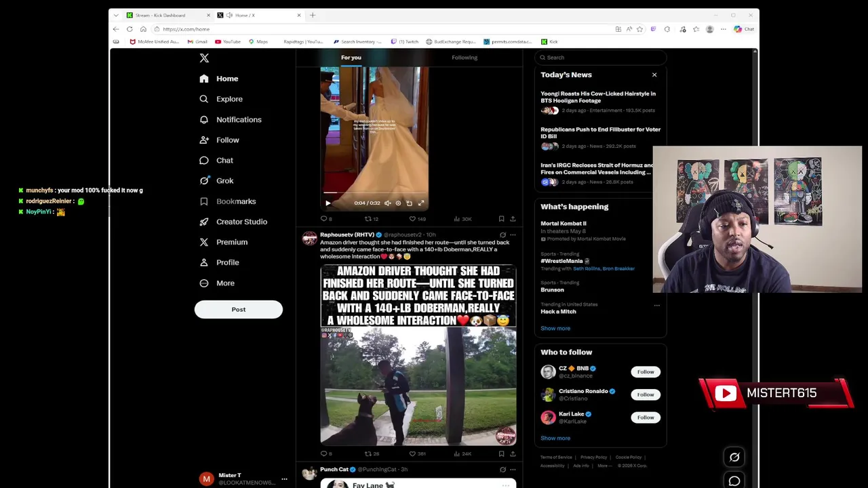Screen dimensions: 868x488
Task: Open the floating Grok button at bottom right
Action: [x=734, y=457]
